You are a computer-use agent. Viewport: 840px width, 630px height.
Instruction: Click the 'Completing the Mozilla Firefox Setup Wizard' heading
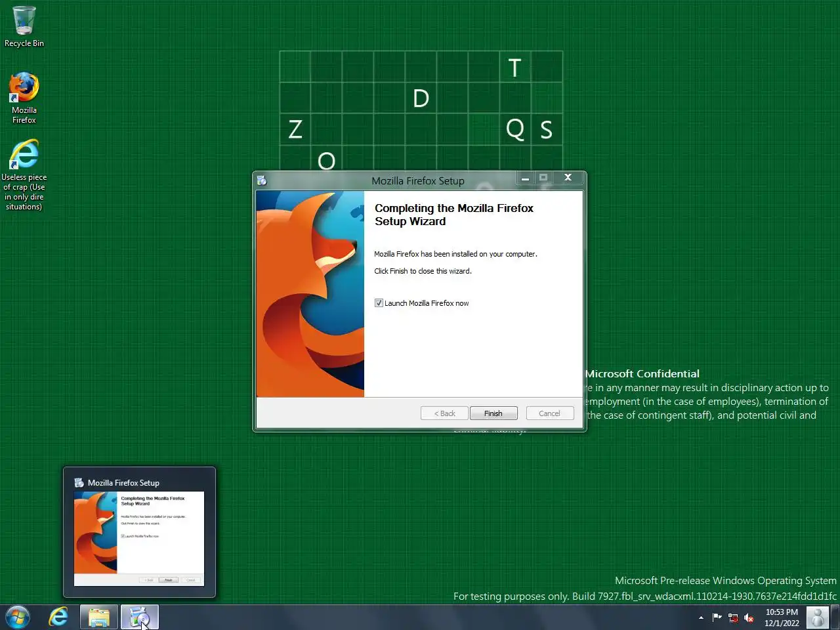pyautogui.click(x=454, y=215)
